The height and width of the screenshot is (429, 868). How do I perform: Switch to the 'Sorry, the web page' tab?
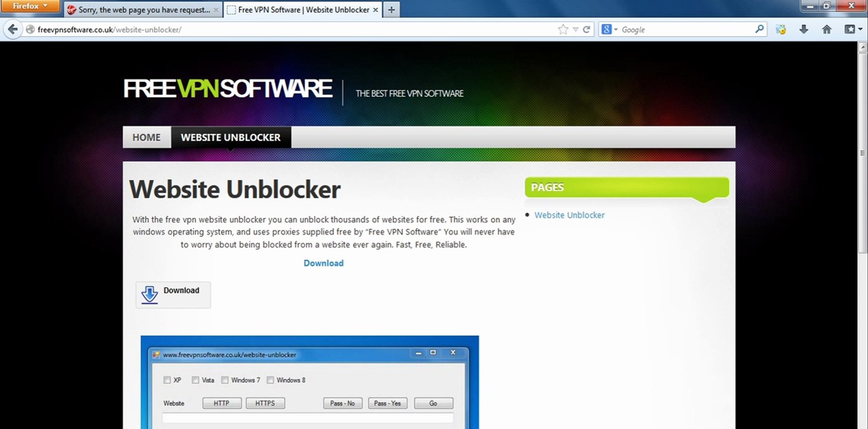144,10
